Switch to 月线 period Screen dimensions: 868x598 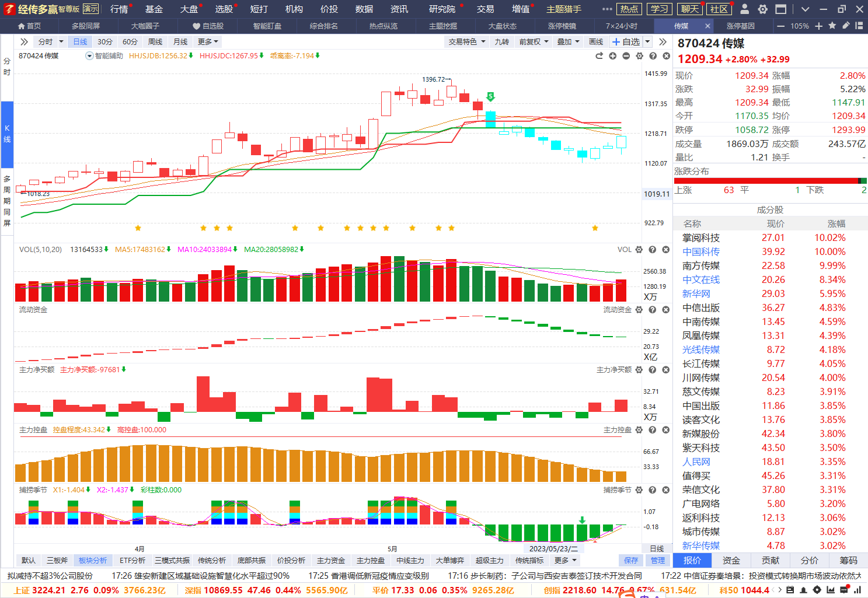click(x=180, y=42)
